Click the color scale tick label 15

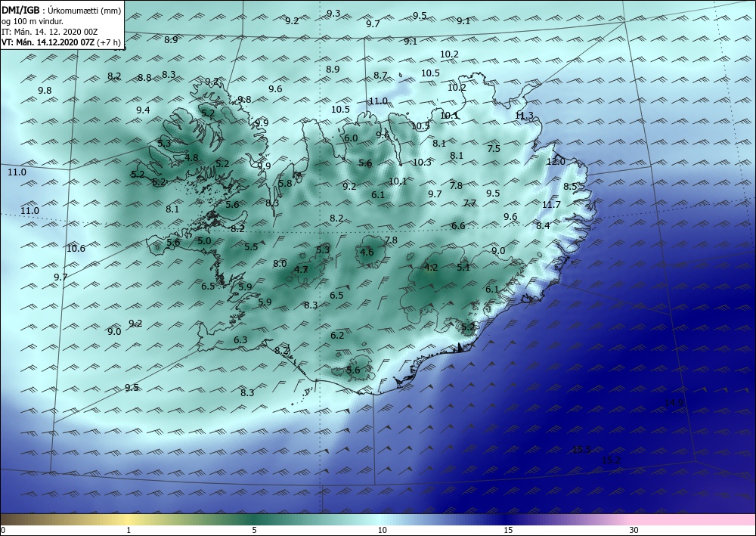coord(508,530)
